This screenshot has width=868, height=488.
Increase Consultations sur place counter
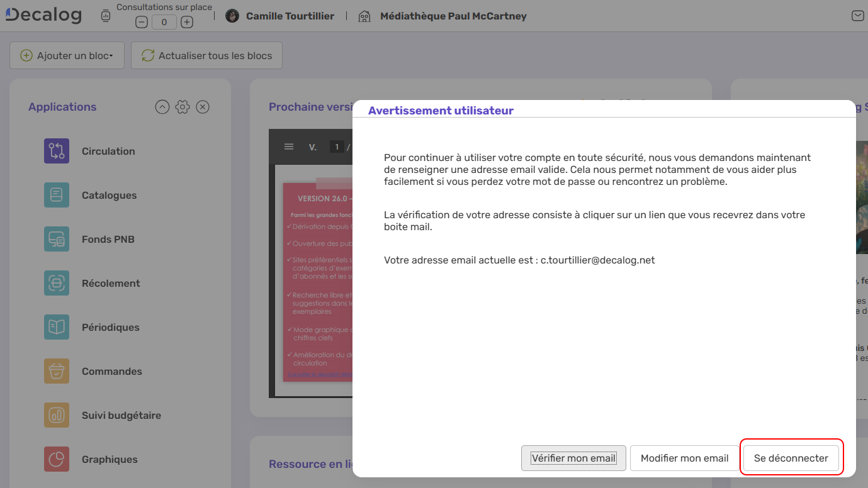coord(187,22)
